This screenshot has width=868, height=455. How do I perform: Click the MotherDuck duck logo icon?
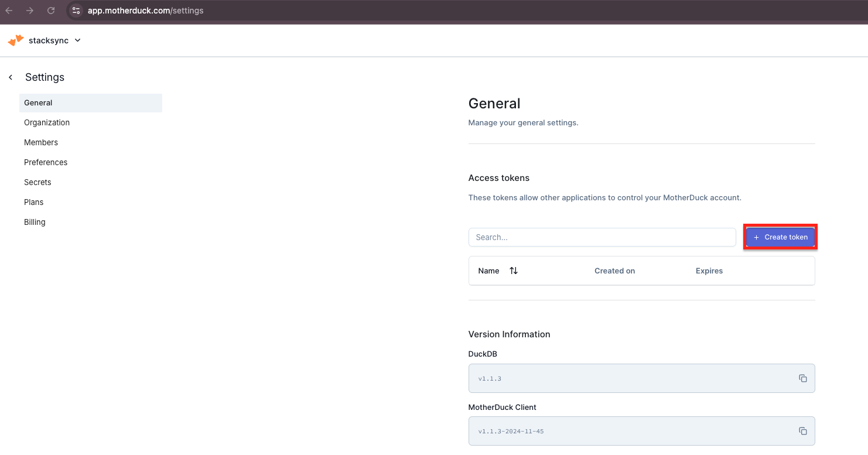point(16,40)
